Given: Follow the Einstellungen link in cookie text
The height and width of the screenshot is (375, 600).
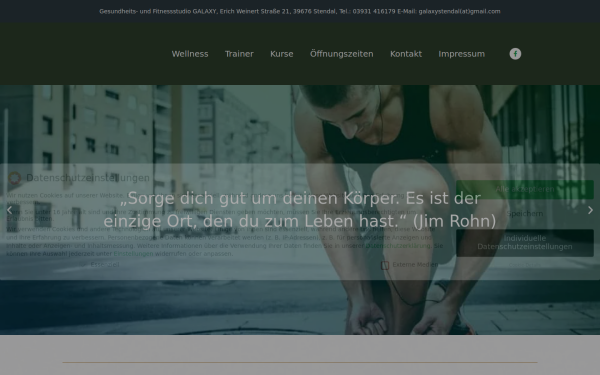Looking at the screenshot, I should click(133, 254).
